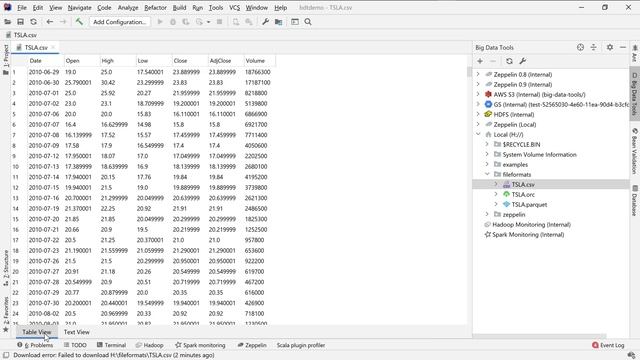Expand the HDFS (Internal) node

(x=478, y=114)
